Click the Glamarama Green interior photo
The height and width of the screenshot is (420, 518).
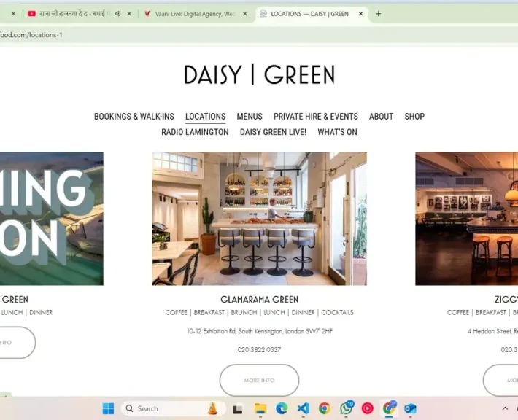(259, 219)
